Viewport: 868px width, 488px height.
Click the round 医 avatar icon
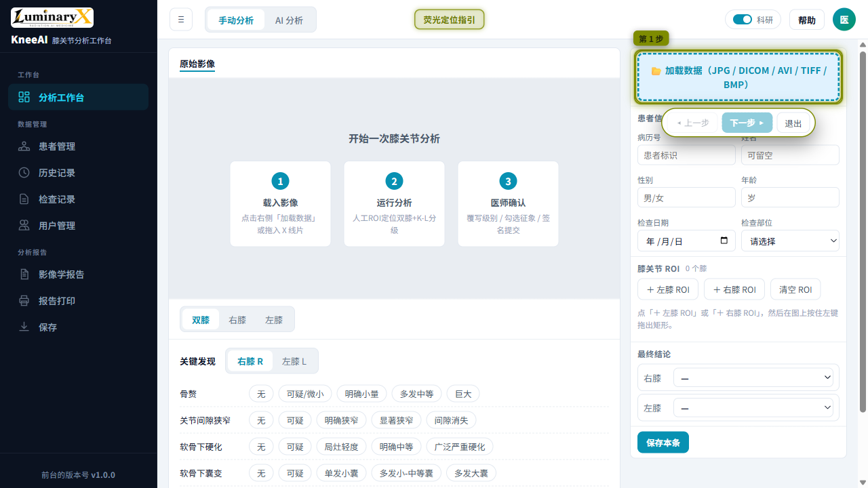844,20
